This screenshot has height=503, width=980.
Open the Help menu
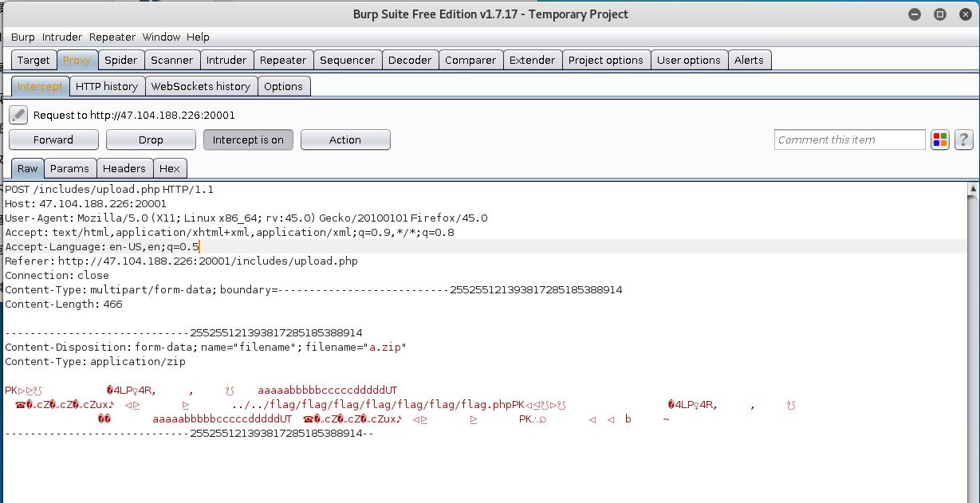pos(198,37)
